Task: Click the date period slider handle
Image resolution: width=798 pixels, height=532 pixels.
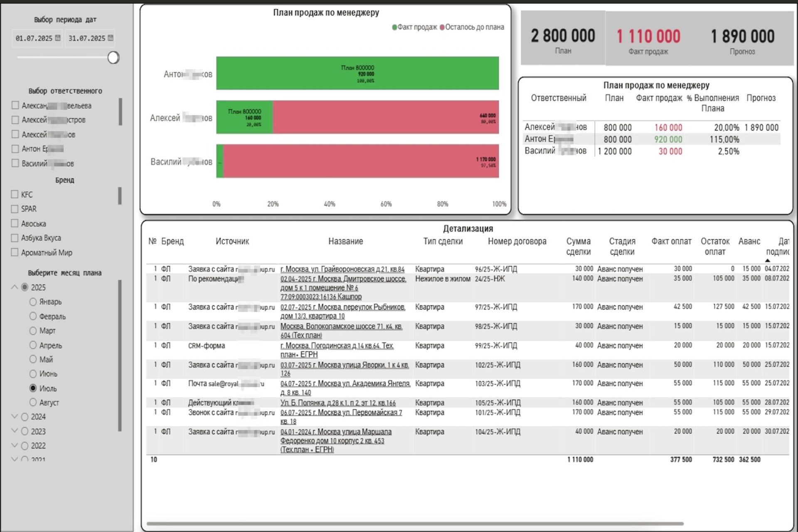Action: click(x=113, y=57)
